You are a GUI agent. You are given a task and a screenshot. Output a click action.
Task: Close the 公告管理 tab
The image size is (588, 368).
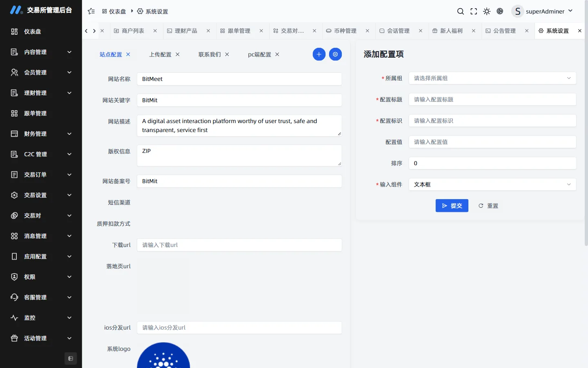pyautogui.click(x=527, y=31)
